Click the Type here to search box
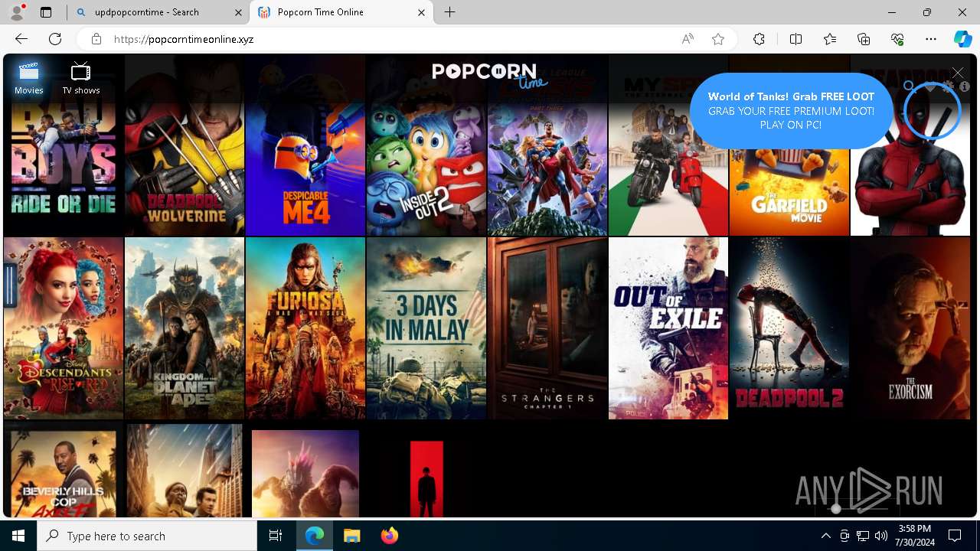The width and height of the screenshot is (980, 551). coord(147,536)
